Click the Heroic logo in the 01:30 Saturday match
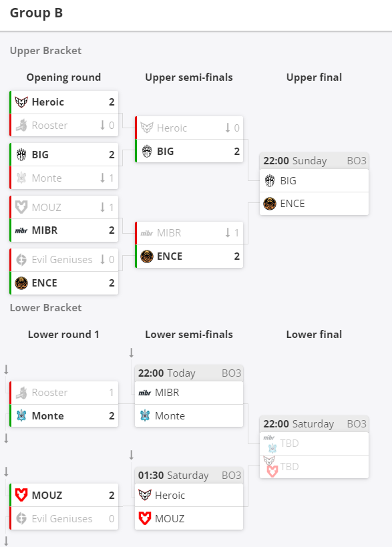 click(145, 495)
